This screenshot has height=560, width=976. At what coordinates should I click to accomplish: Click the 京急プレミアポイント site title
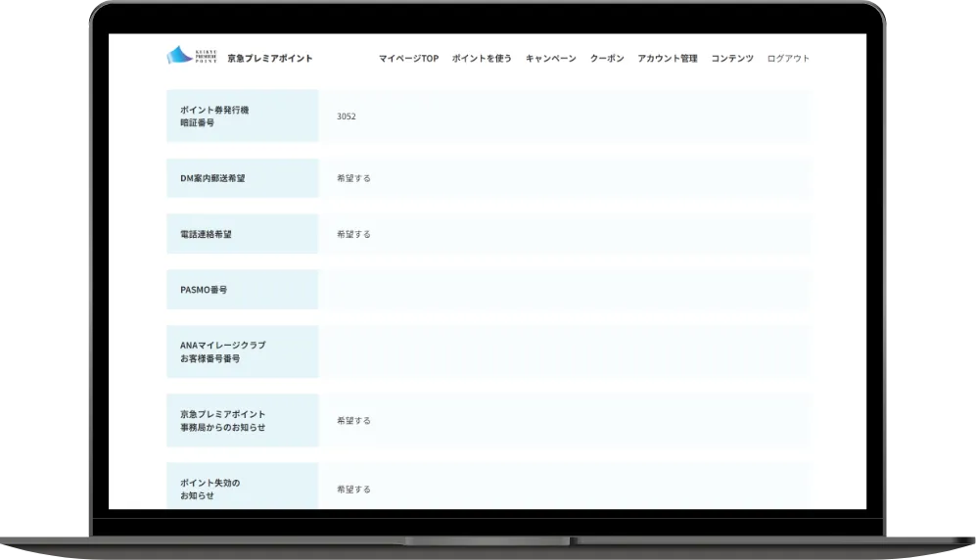pyautogui.click(x=270, y=58)
